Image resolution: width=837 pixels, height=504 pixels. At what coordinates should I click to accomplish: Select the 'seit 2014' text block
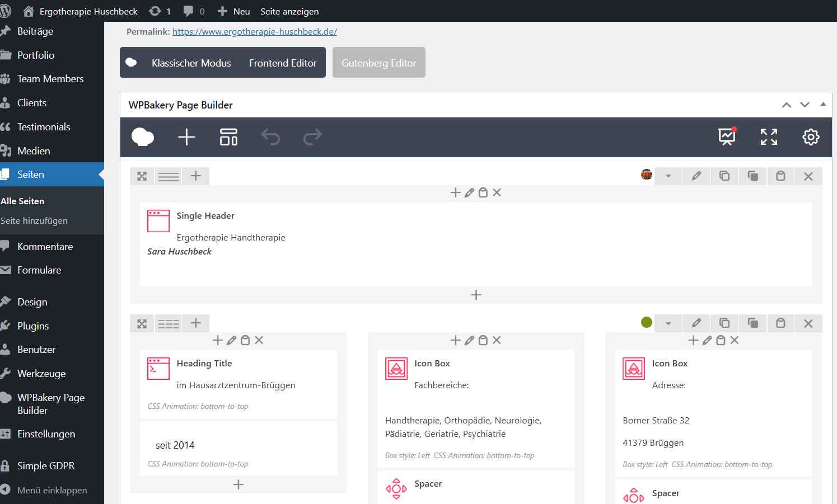tap(239, 449)
